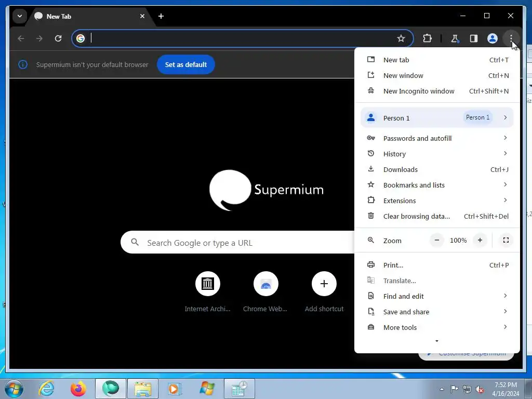Focus the address bar input
532x399 pixels.
click(242, 38)
